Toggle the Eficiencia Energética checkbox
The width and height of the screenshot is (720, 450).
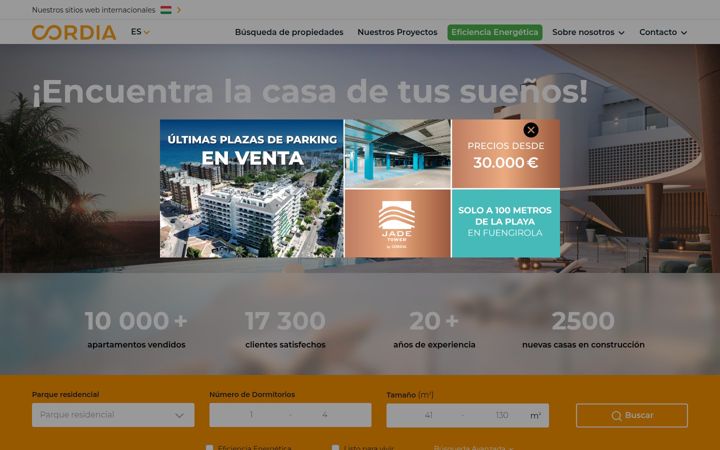click(x=209, y=447)
